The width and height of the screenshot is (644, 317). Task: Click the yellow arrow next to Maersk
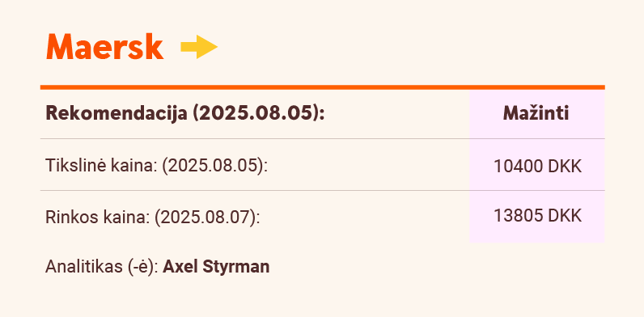click(x=199, y=47)
